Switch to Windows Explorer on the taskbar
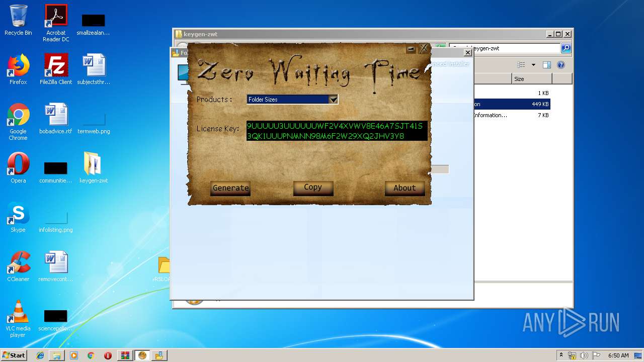This screenshot has width=644, height=362. [57, 355]
